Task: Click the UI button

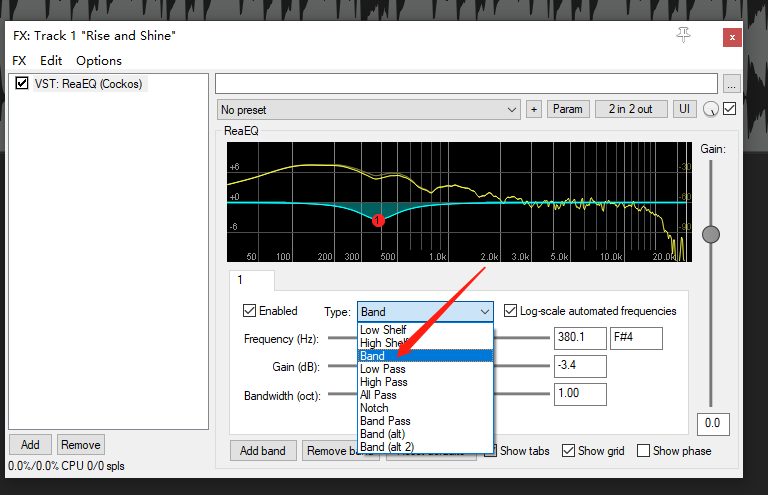Action: 684,109
